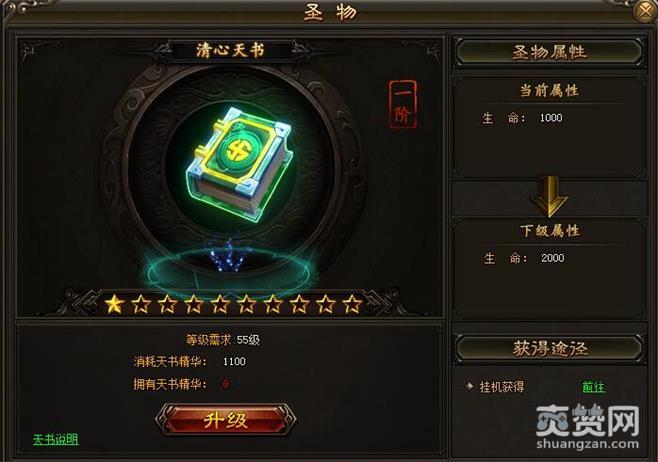This screenshot has height=462, width=658.
Task: Select the 获得途径 header tab
Action: click(x=549, y=348)
